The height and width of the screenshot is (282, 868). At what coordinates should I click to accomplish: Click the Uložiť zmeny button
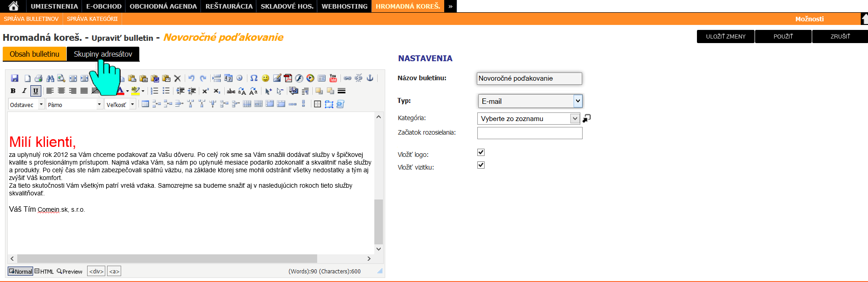pos(726,36)
